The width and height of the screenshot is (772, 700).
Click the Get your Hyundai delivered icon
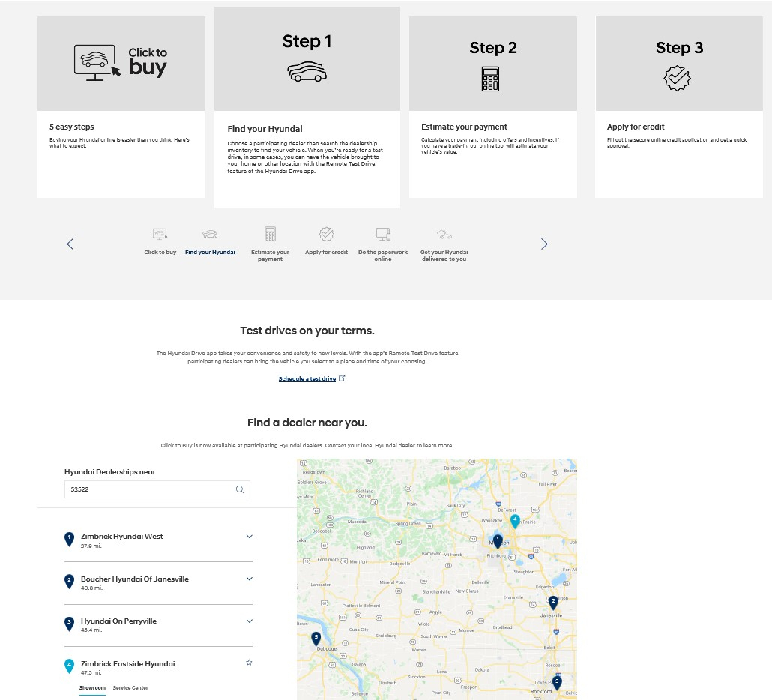[x=444, y=234]
